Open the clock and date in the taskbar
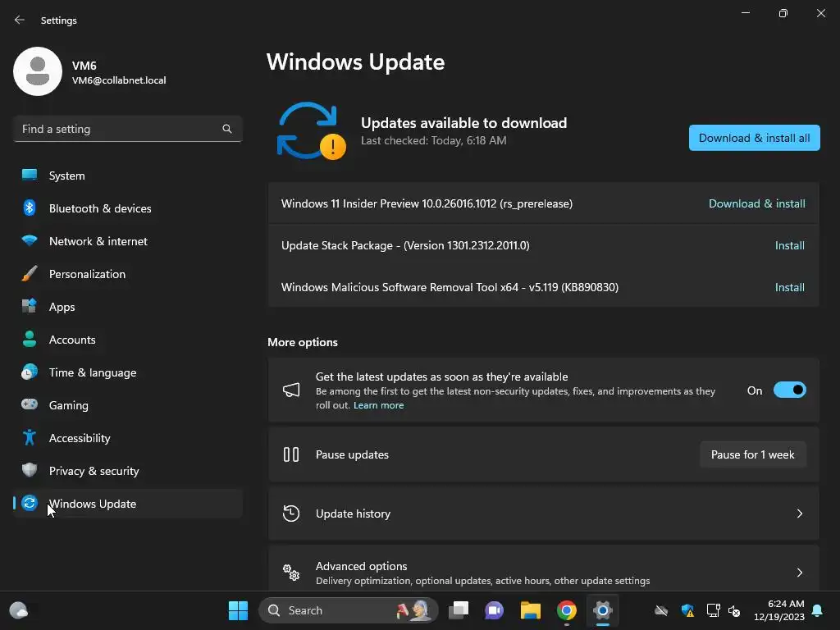 point(779,610)
